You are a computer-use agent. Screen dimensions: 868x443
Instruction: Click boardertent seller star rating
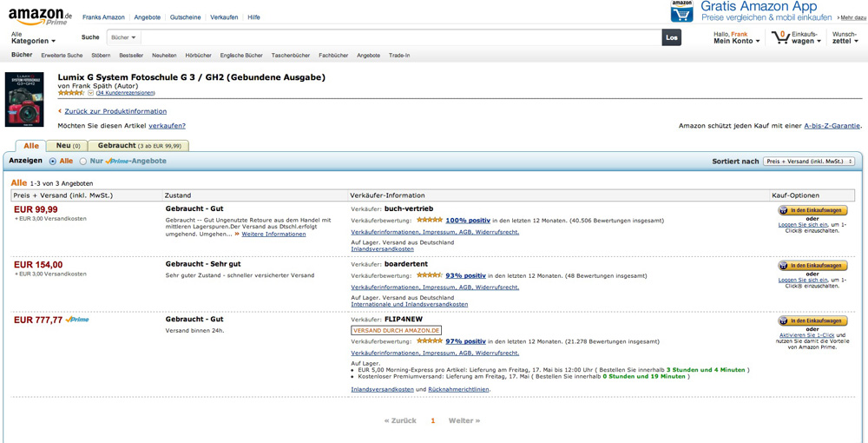[429, 275]
